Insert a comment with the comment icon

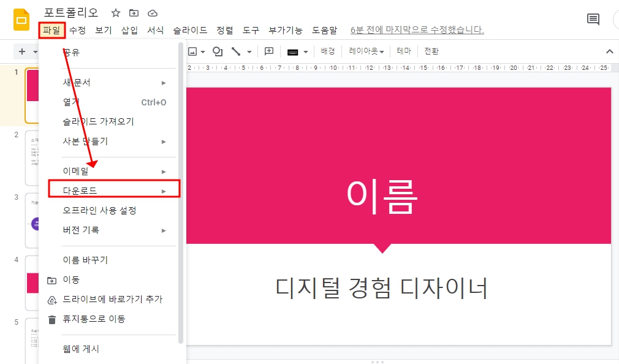click(268, 51)
